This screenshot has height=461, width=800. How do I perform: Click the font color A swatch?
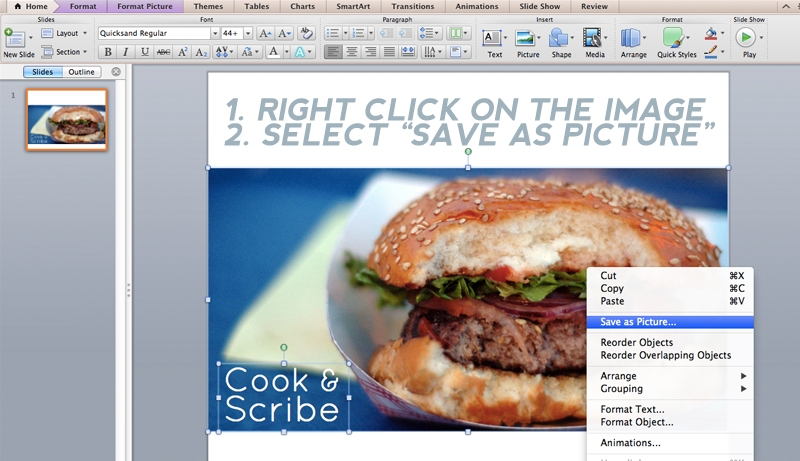pyautogui.click(x=273, y=52)
